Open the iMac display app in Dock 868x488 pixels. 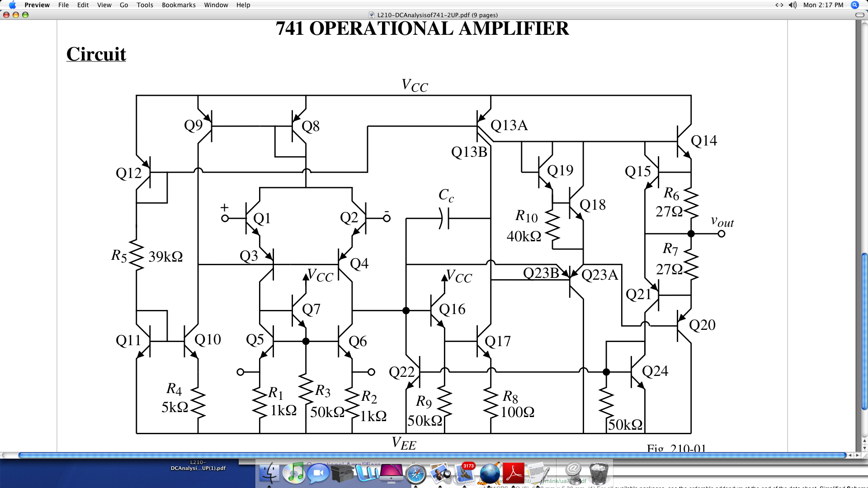[x=392, y=473]
